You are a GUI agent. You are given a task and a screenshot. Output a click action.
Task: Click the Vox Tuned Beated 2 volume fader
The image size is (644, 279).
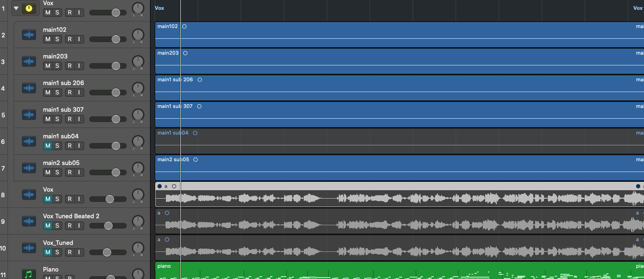click(x=108, y=226)
